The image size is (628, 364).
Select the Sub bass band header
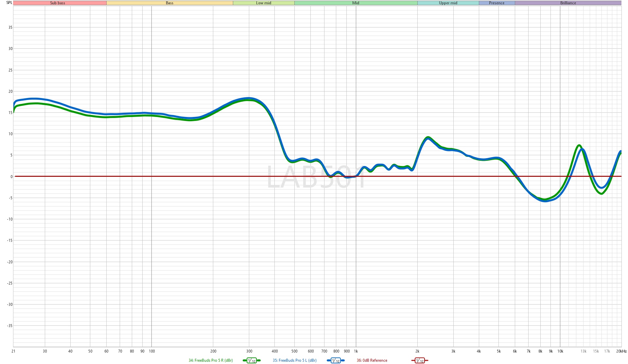point(58,3)
